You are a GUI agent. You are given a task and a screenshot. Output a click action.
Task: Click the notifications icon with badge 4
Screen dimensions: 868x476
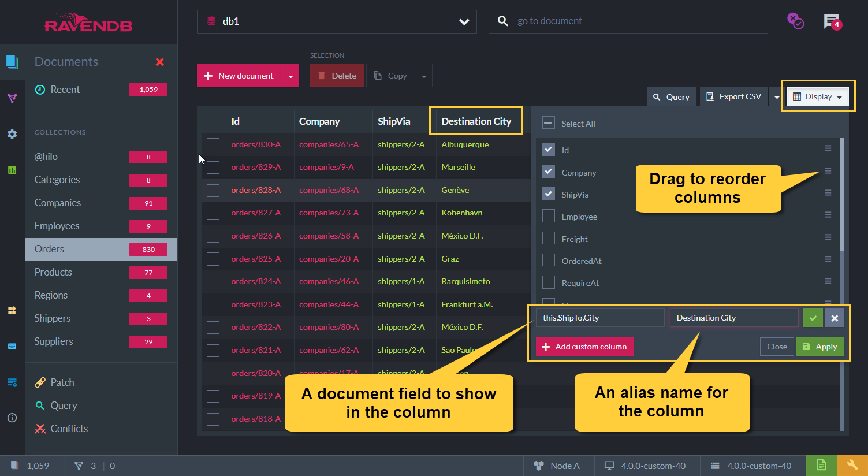pyautogui.click(x=832, y=22)
